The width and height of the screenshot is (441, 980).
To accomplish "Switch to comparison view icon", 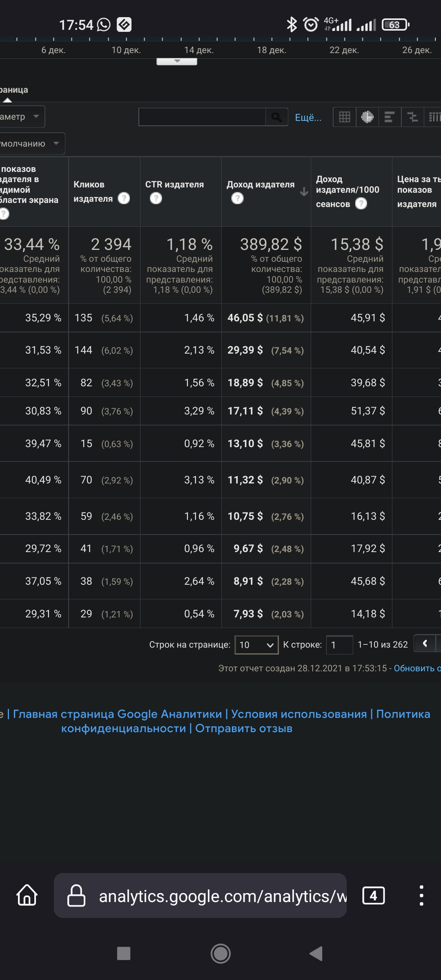I will coord(412,117).
